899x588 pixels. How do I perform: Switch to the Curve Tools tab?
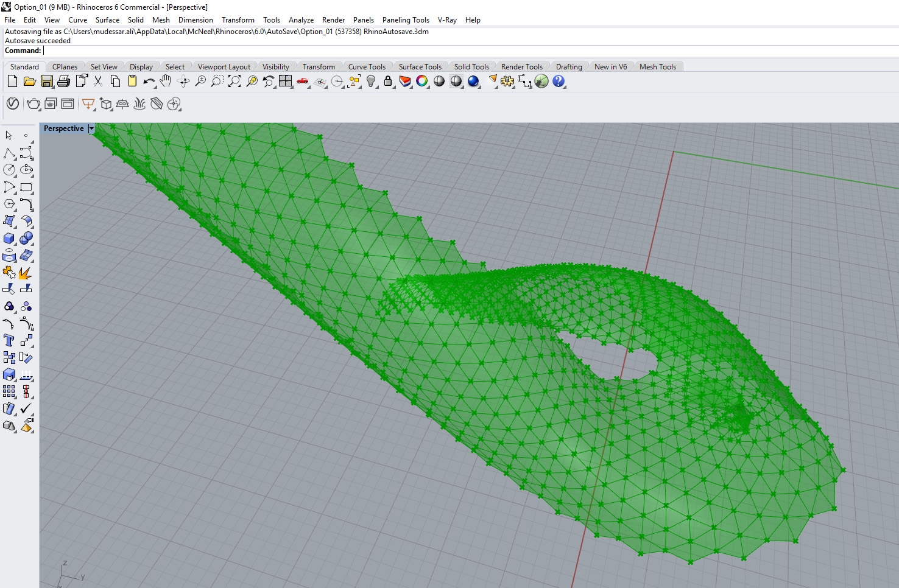pyautogui.click(x=367, y=67)
